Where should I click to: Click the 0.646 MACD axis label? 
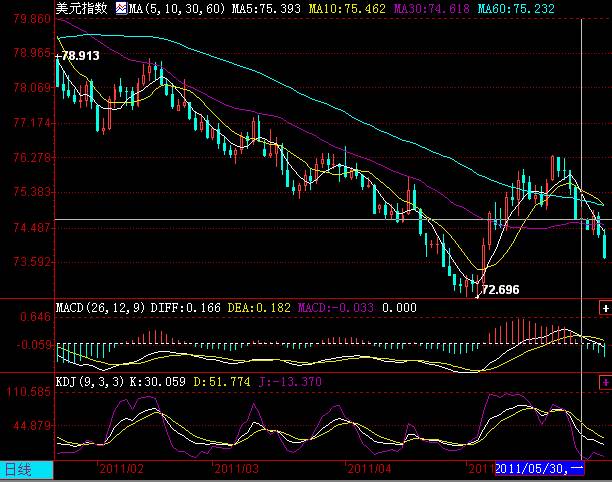(x=36, y=317)
